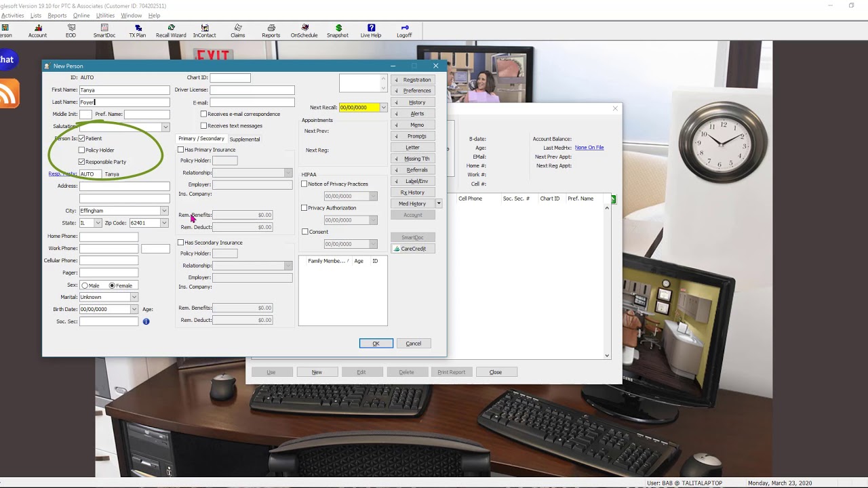Screen dimensions: 868x488
Task: Open the Activities menu
Action: [12, 16]
